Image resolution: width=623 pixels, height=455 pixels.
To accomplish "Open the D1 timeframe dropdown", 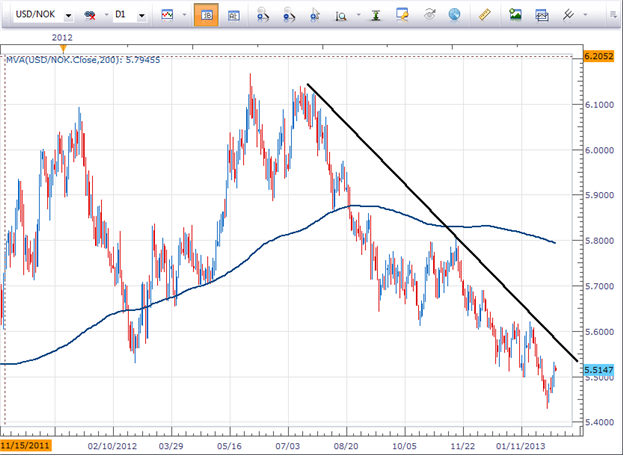I will coord(141,15).
